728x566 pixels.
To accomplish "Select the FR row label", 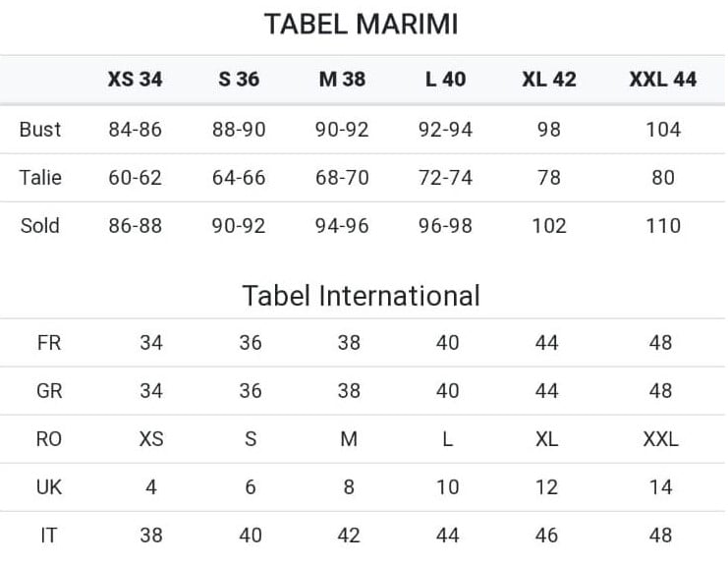I will point(49,343).
